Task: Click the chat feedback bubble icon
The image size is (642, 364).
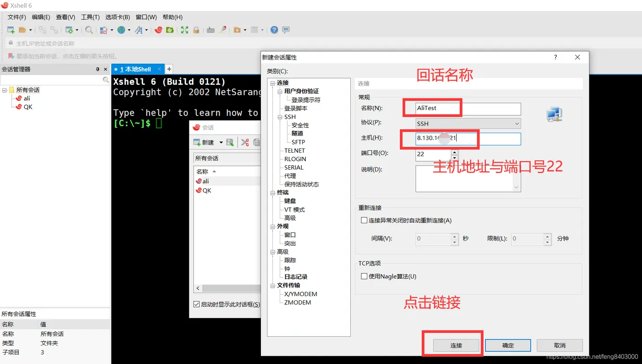Action: [286, 30]
